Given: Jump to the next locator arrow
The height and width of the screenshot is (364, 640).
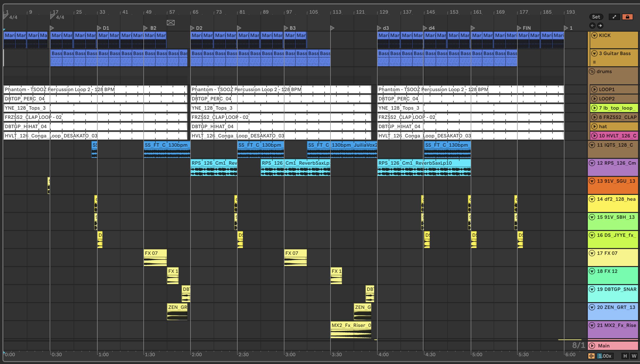Looking at the screenshot, I should tap(600, 26).
